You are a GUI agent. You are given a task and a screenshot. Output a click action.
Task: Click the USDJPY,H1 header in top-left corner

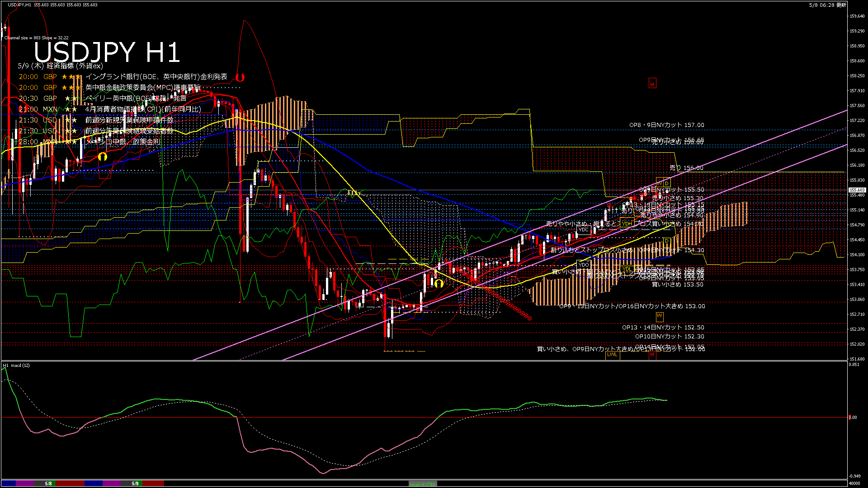(x=19, y=5)
